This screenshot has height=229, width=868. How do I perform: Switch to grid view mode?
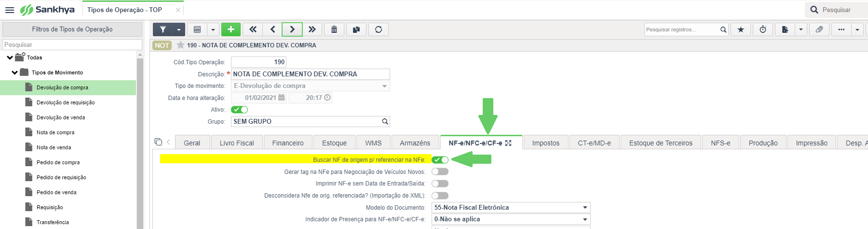197,29
